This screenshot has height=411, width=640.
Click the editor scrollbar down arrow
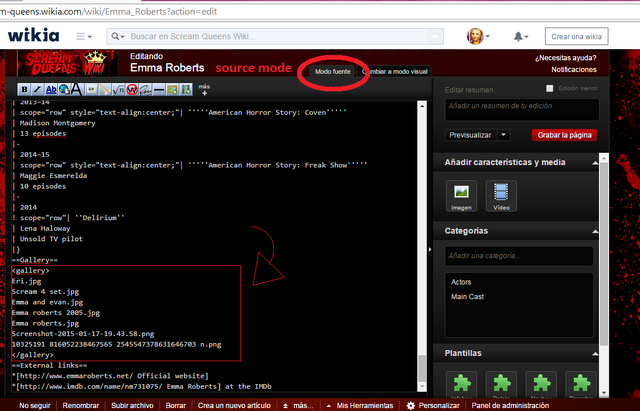tap(422, 386)
